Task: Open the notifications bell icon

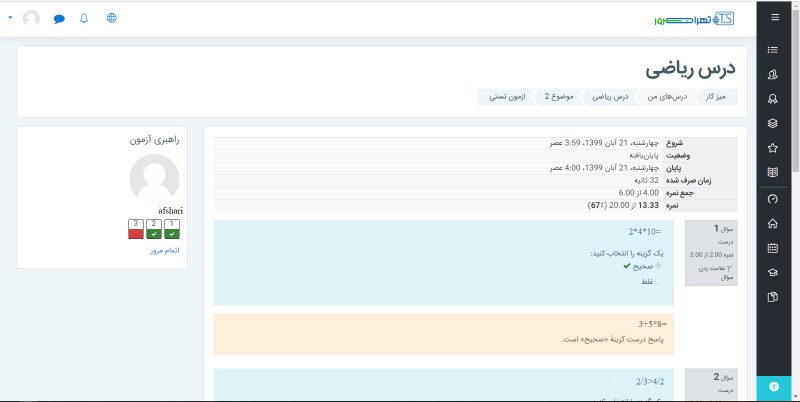Action: point(83,18)
